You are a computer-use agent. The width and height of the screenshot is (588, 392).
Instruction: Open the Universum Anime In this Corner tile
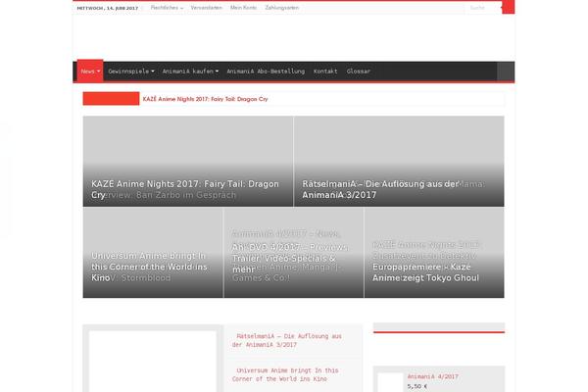[153, 253]
